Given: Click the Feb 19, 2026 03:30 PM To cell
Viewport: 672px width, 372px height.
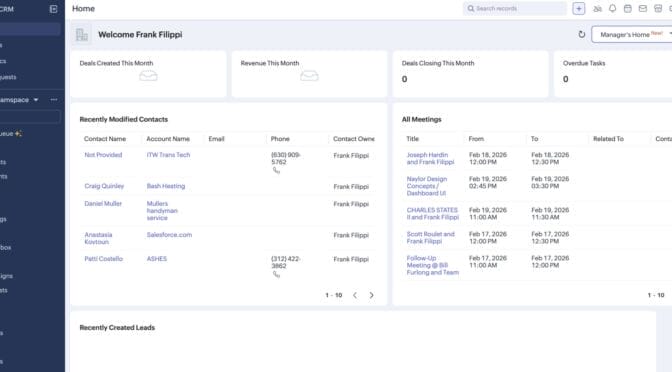Looking at the screenshot, I should (x=550, y=183).
